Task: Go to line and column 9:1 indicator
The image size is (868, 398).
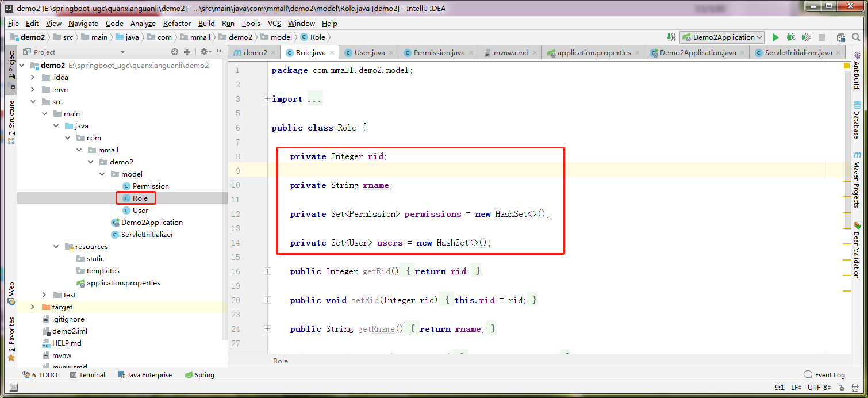Action: tap(779, 388)
